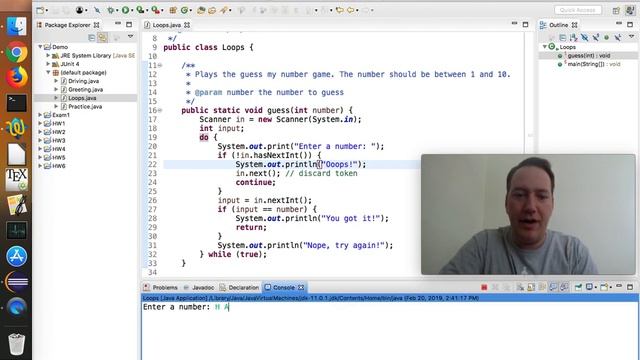Click the New Java Package toolbar icon
Viewport: 640px width, 360px height.
click(x=173, y=10)
